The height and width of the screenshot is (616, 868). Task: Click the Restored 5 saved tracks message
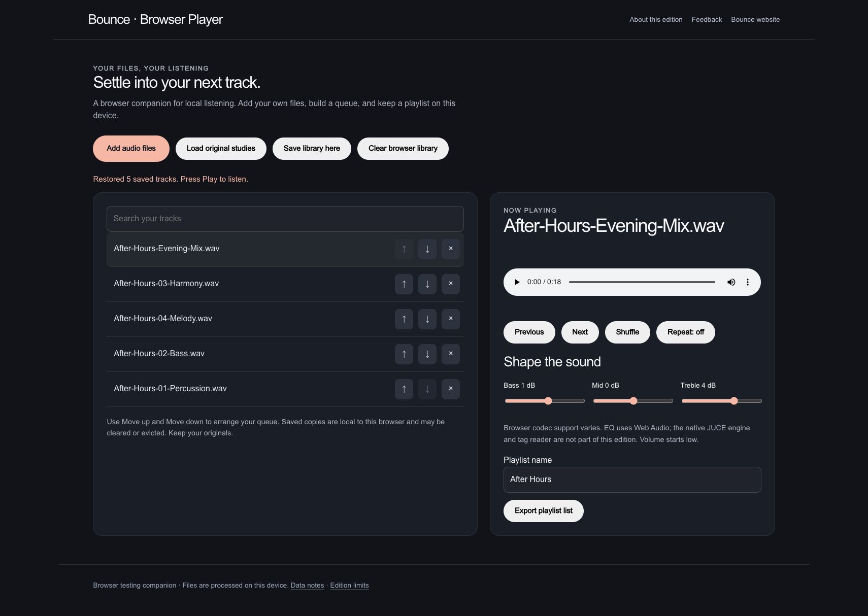[171, 179]
